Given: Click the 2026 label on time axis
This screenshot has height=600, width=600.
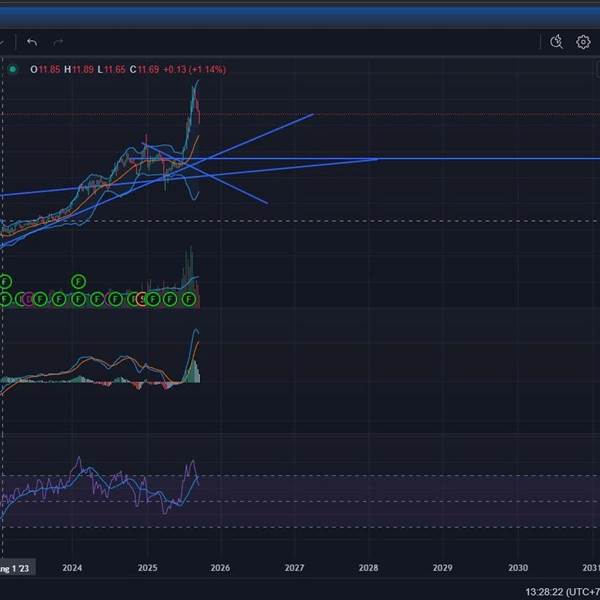Looking at the screenshot, I should pos(220,568).
